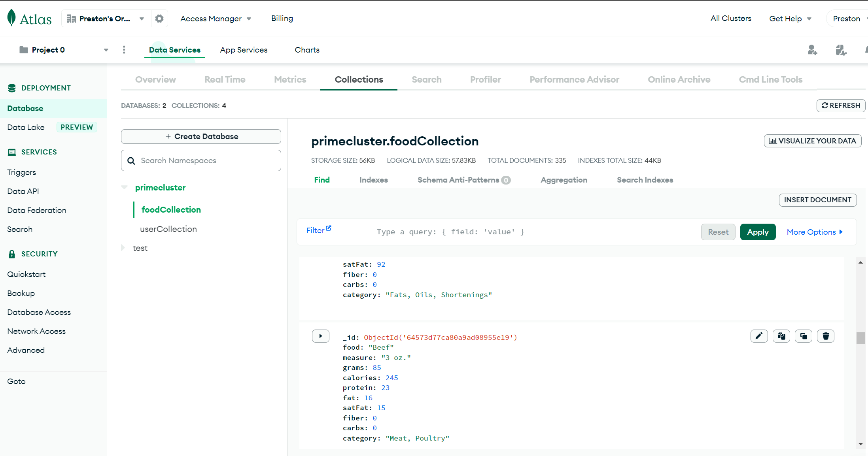Edit the Beef document with pencil icon
Screen dimensions: 868x456
point(759,336)
